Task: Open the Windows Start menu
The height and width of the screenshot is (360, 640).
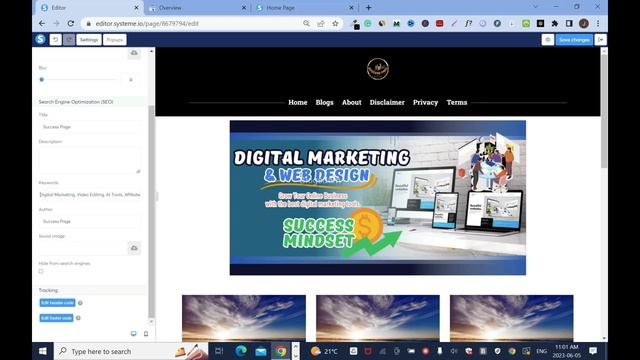Action: [42, 351]
